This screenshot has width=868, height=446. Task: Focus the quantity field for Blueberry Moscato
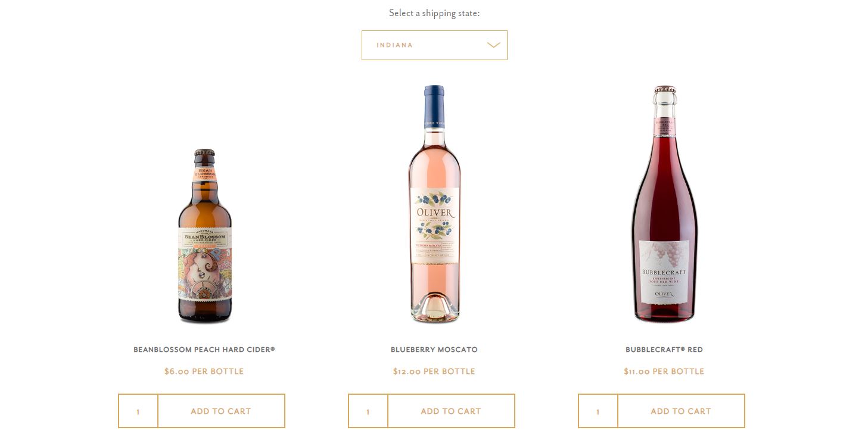(368, 411)
